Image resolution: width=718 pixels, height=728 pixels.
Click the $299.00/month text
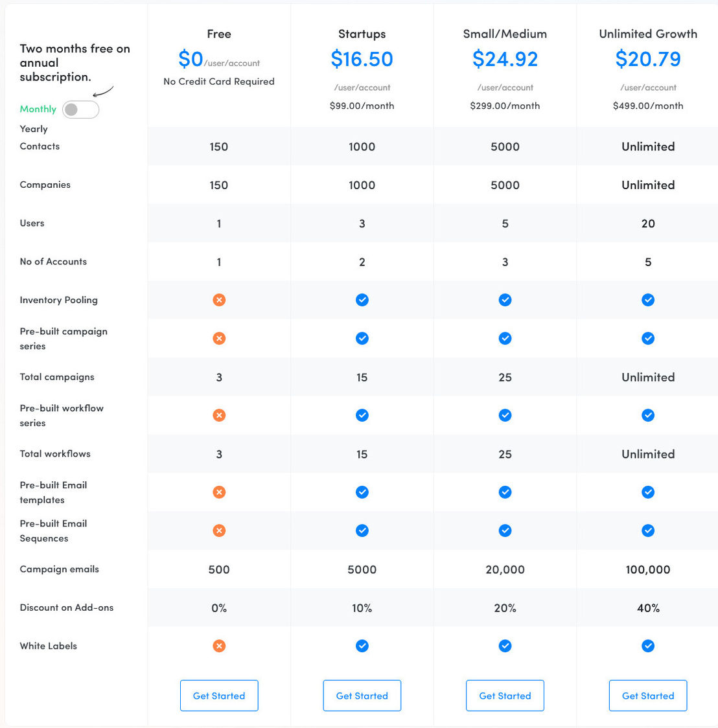pyautogui.click(x=505, y=106)
